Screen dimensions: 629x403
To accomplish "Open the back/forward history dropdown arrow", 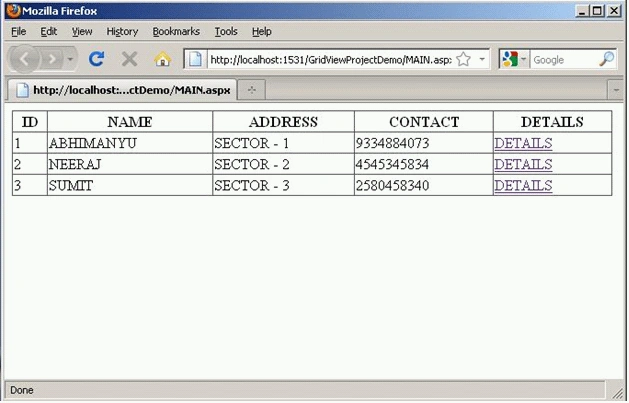I will point(70,59).
